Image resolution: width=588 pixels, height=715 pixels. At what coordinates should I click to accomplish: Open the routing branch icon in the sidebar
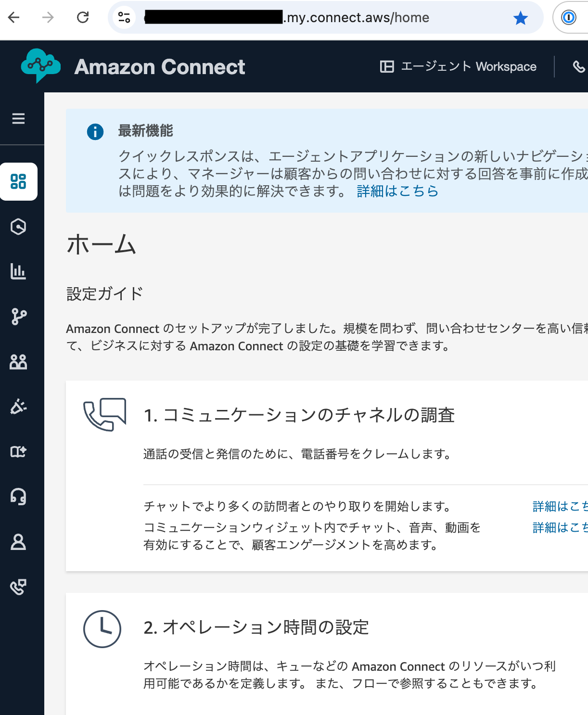(18, 316)
